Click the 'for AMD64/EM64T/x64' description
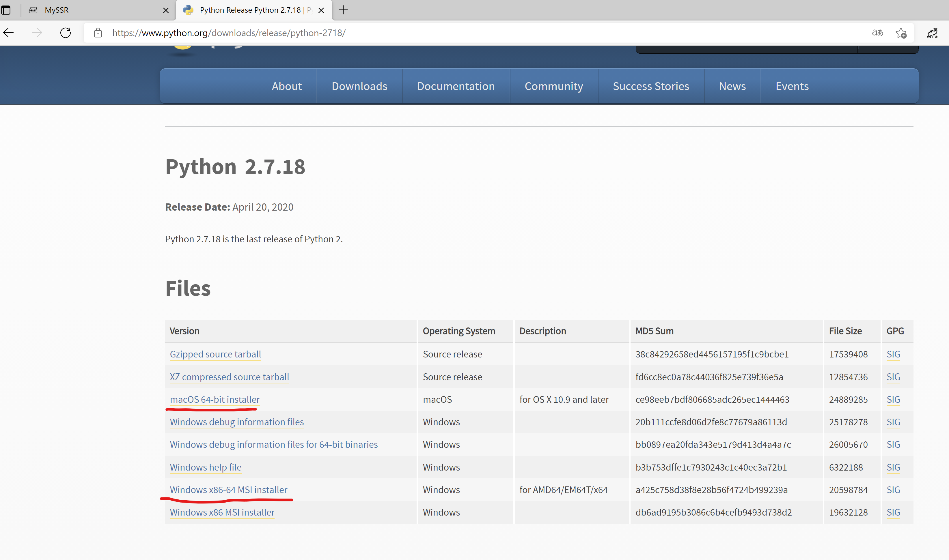Screen dimensions: 949x560 tap(564, 490)
